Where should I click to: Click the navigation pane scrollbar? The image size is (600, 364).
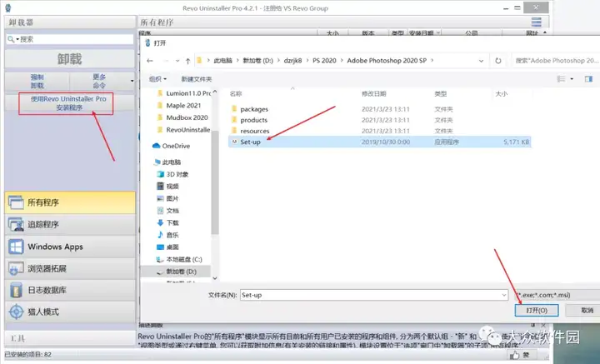[x=215, y=182]
